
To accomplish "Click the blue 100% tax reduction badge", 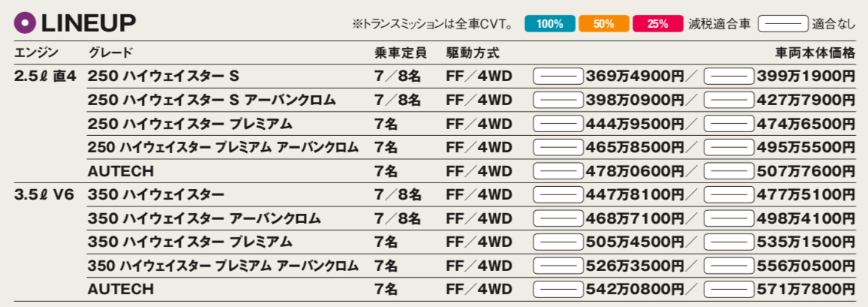I will point(549,24).
